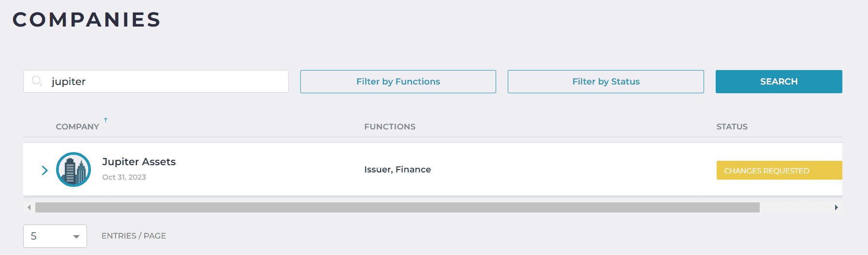The image size is (868, 255).
Task: Click the Oct 31, 2023 date text
Action: 124,177
